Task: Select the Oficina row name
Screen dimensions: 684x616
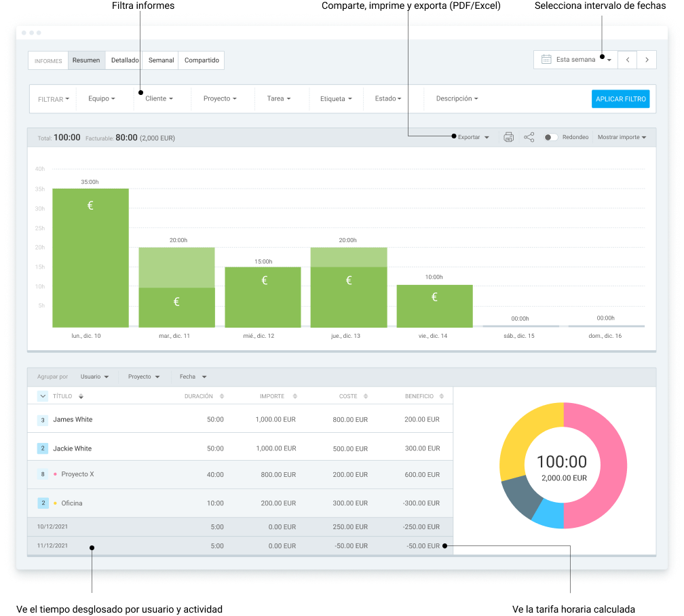Action: click(x=71, y=503)
